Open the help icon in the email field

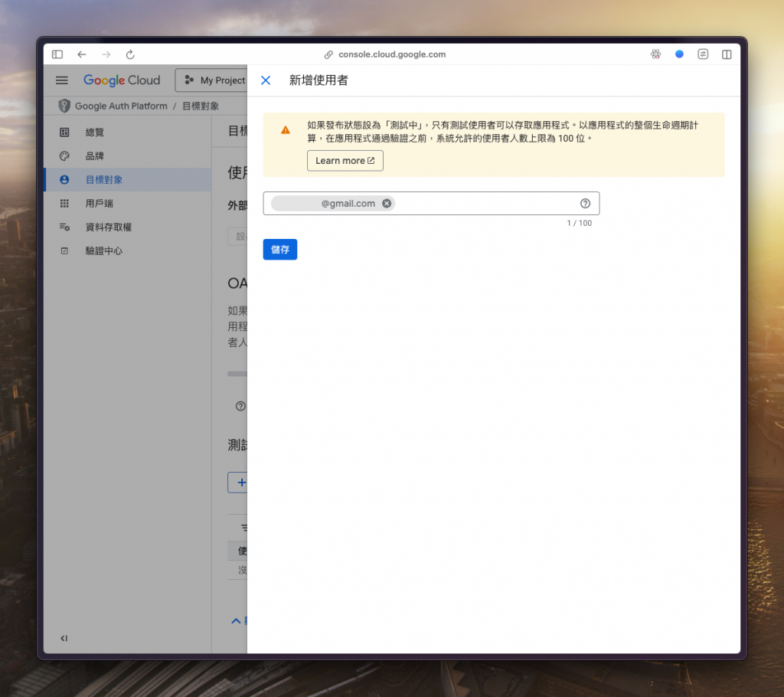tap(585, 203)
